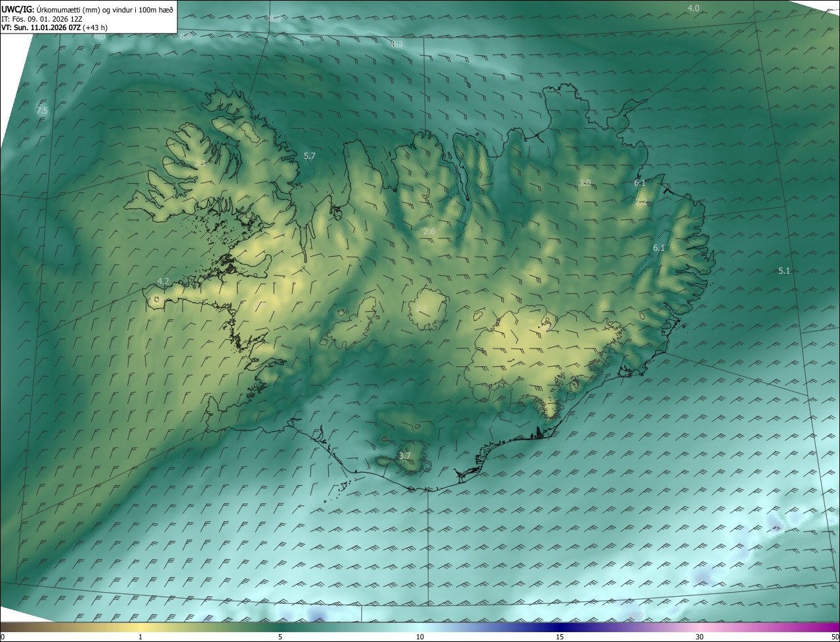Select the 'IT: Fös. 09. 01. 2026 12Z' line
This screenshot has width=840, height=642.
[42, 19]
